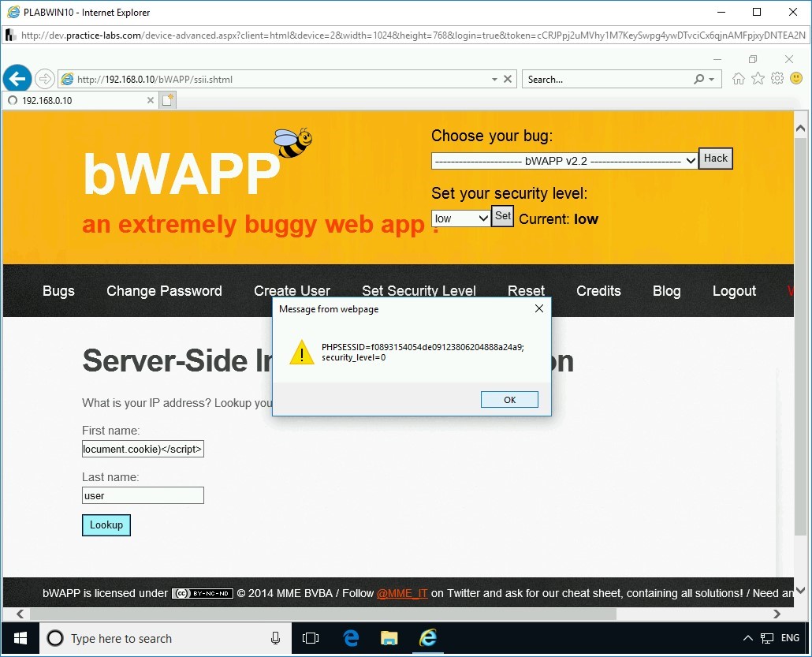Select Change Password in the bWAPP menu
Screen dimensions: 812x657
[x=164, y=291]
